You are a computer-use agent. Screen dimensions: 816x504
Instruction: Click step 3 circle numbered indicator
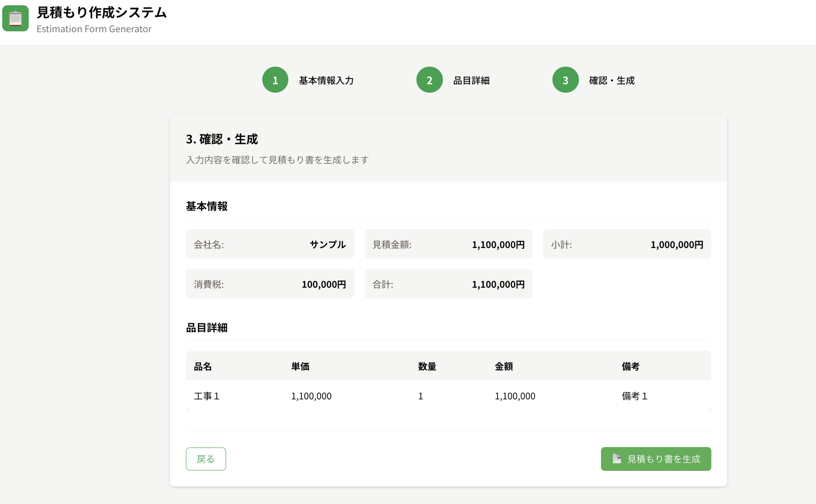(x=565, y=80)
